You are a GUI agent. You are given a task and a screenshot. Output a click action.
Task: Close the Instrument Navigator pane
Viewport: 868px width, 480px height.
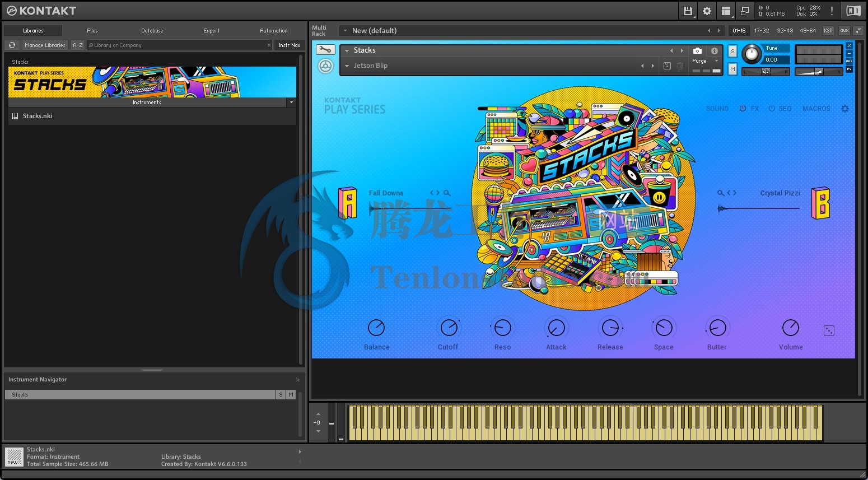tap(297, 380)
